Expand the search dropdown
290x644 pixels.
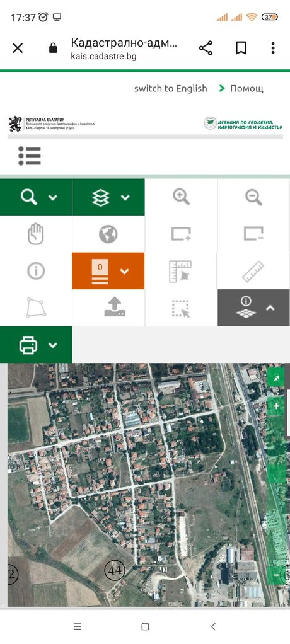36,197
